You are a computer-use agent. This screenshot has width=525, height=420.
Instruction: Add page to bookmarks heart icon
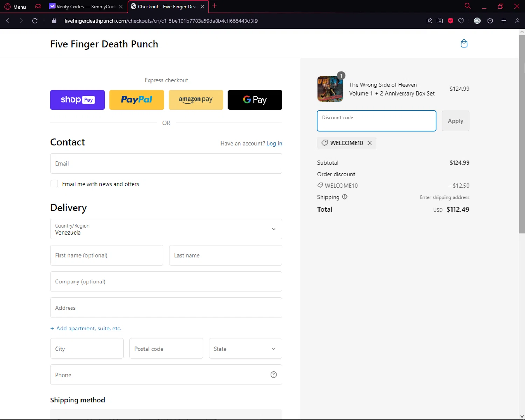(x=461, y=21)
